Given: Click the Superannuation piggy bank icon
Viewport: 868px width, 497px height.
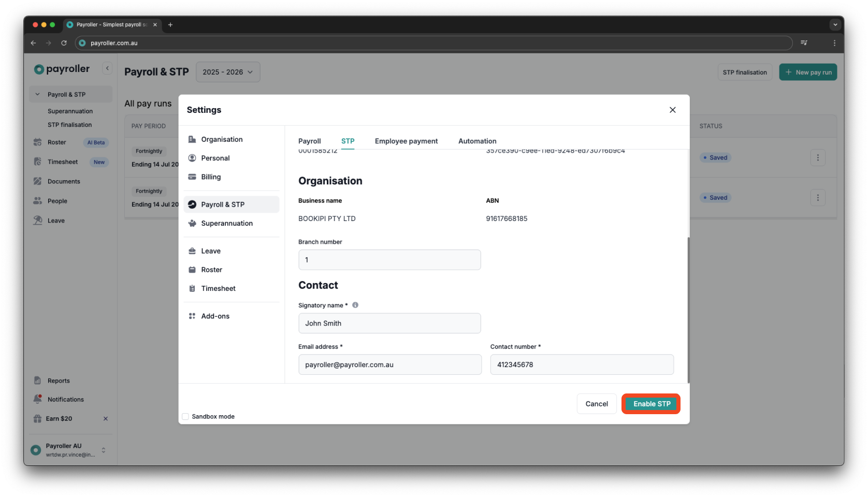Looking at the screenshot, I should coord(192,223).
